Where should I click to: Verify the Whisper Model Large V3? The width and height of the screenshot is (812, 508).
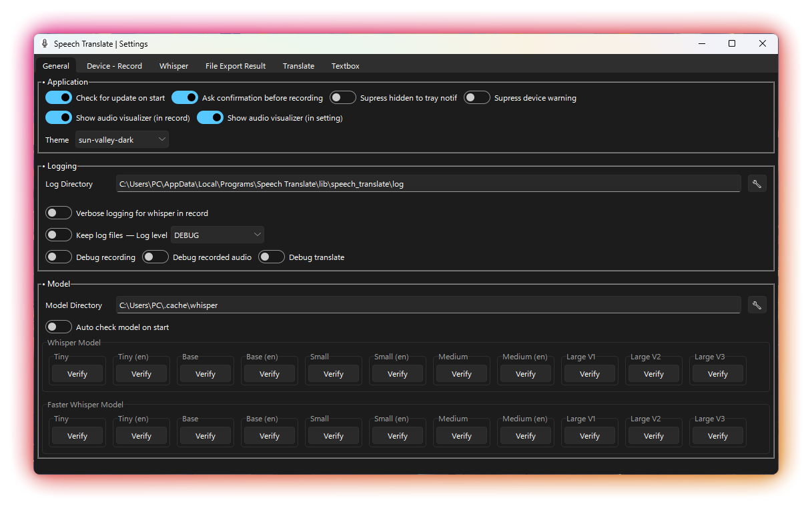coord(718,374)
